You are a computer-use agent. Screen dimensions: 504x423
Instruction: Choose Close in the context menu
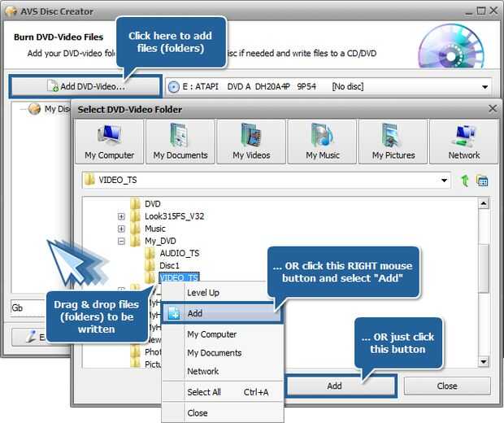click(223, 413)
